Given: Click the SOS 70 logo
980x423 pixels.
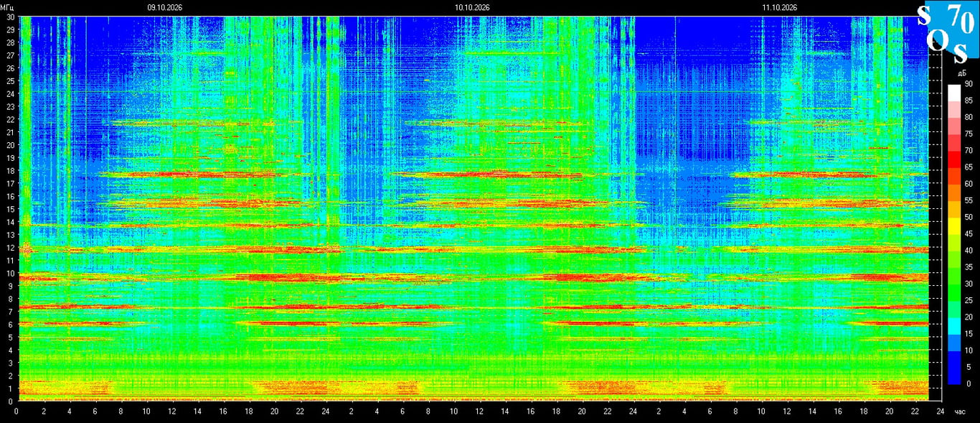Looking at the screenshot, I should pyautogui.click(x=947, y=33).
